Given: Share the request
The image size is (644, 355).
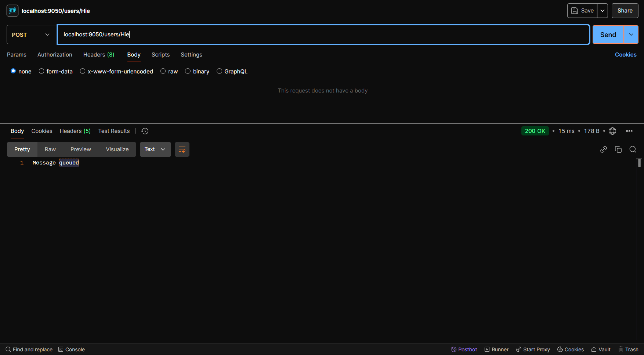Looking at the screenshot, I should click(625, 11).
